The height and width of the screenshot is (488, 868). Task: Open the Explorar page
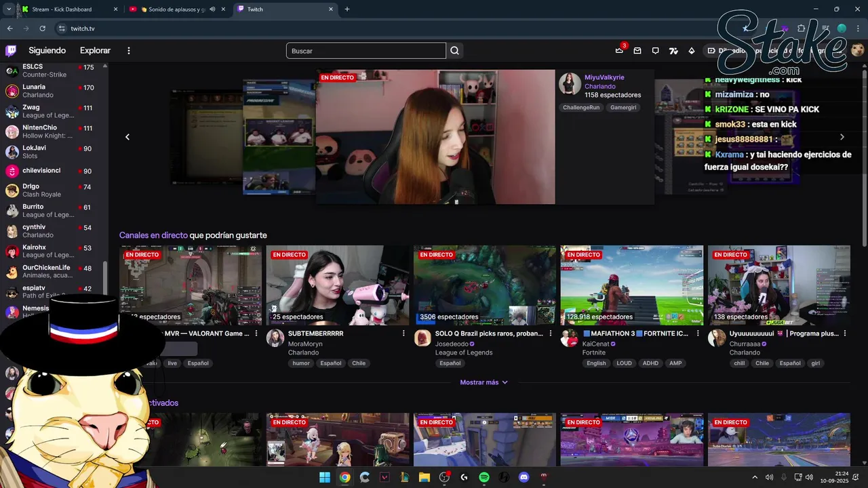95,51
